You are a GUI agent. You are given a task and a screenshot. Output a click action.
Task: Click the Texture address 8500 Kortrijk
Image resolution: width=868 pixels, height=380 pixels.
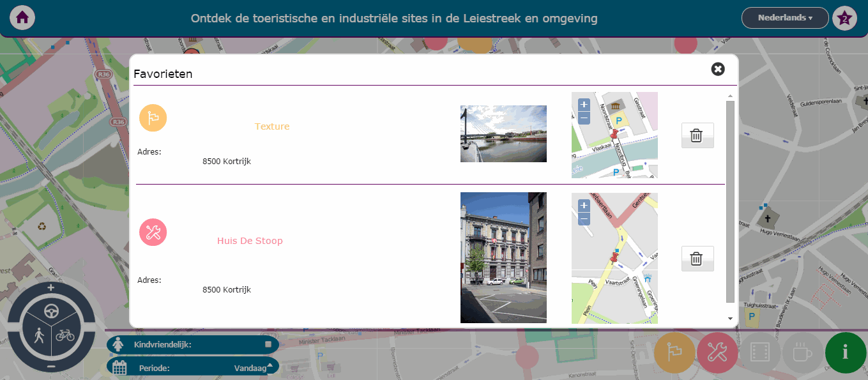(x=227, y=162)
